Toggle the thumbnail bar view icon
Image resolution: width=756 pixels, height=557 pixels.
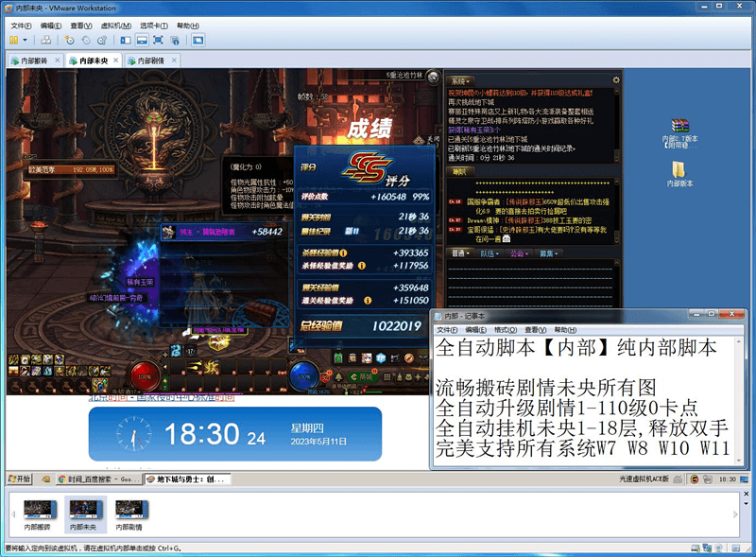(142, 40)
